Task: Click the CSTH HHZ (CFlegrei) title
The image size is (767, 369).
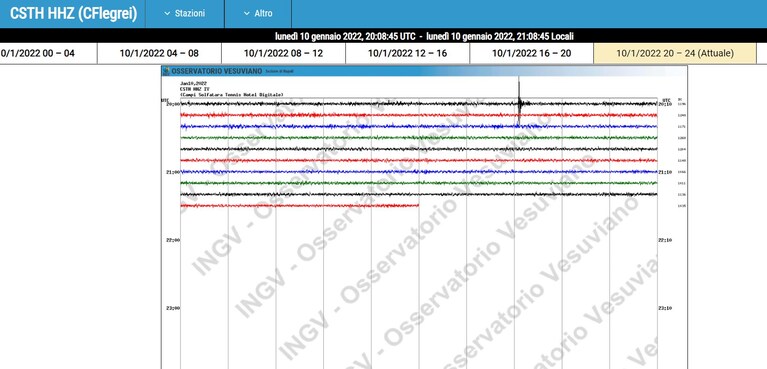Action: (73, 14)
